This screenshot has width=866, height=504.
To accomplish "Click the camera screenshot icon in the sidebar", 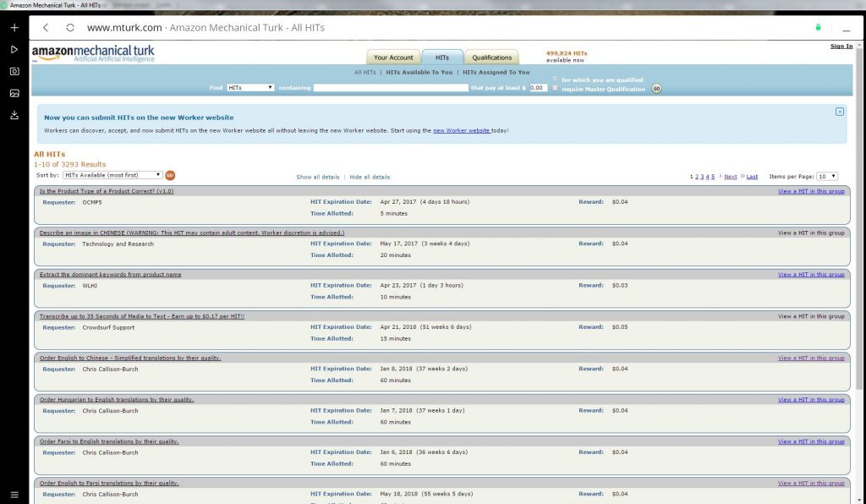I will click(14, 72).
